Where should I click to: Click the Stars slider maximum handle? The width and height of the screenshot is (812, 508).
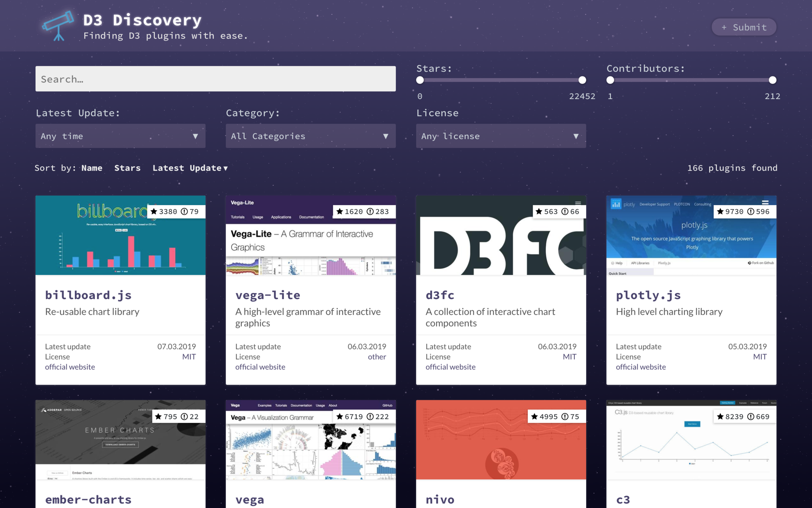point(582,80)
